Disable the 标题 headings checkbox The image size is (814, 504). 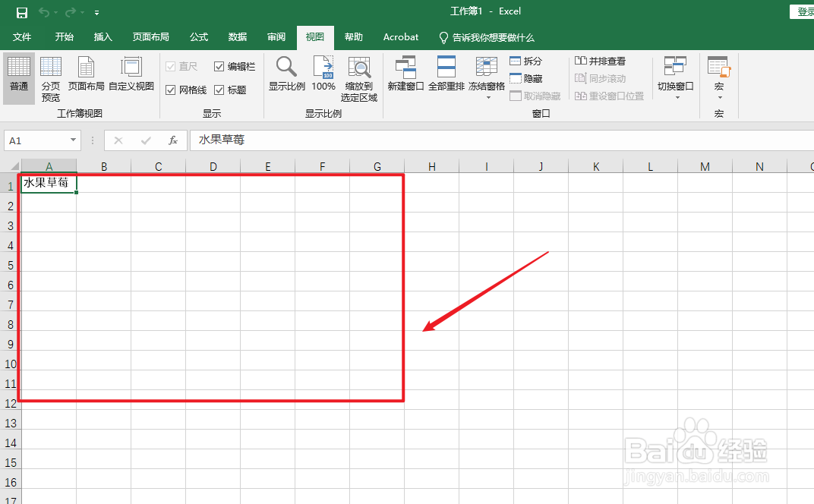point(217,89)
